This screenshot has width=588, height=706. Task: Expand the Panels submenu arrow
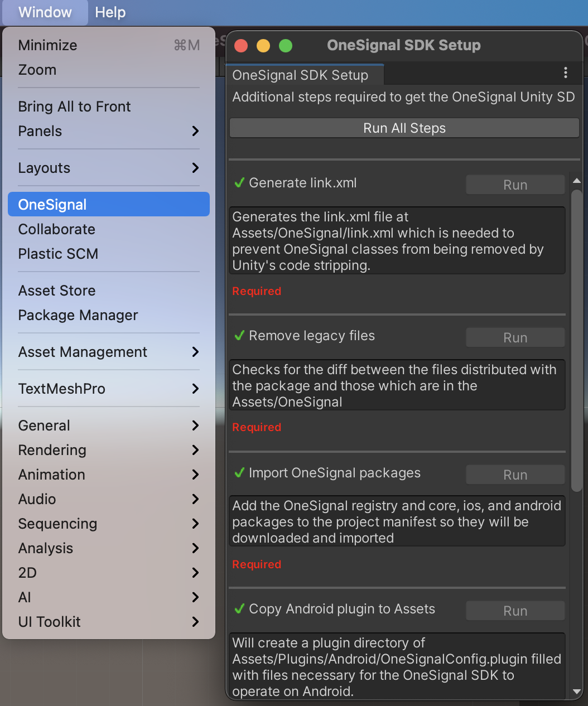click(x=195, y=131)
